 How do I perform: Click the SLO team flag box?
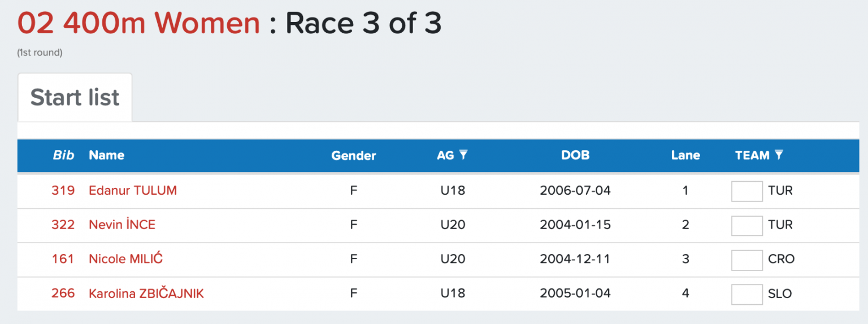tap(747, 294)
